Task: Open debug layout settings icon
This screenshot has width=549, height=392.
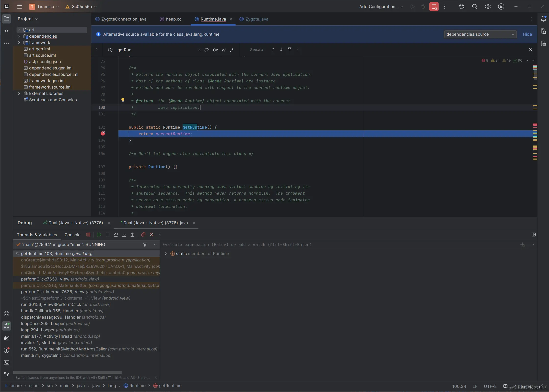Action: (x=534, y=235)
